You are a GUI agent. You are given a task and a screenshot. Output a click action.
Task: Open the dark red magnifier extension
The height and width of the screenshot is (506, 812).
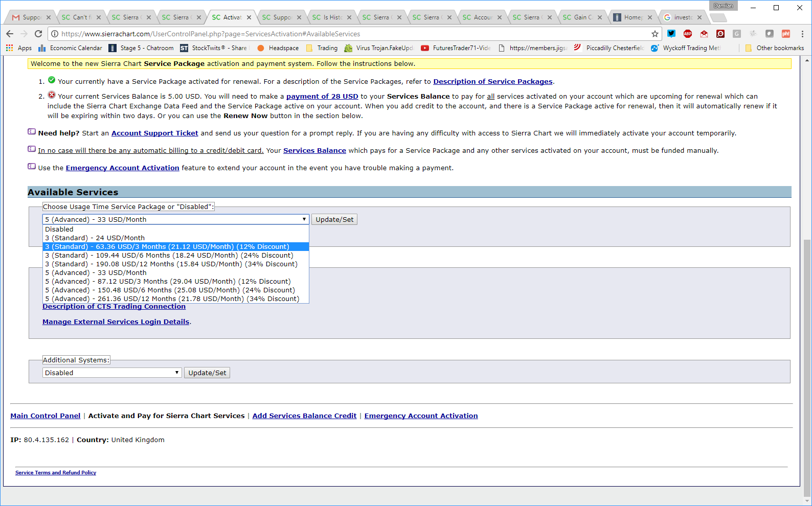tap(720, 34)
